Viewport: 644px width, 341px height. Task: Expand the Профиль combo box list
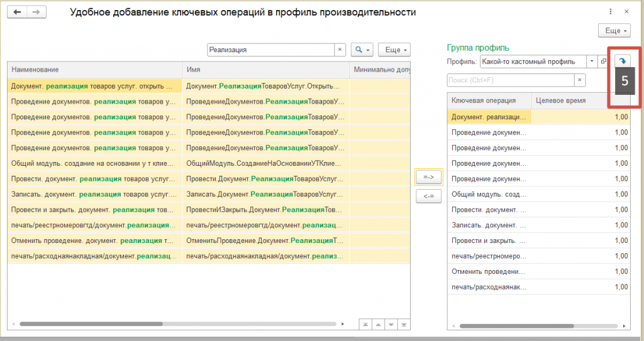592,62
